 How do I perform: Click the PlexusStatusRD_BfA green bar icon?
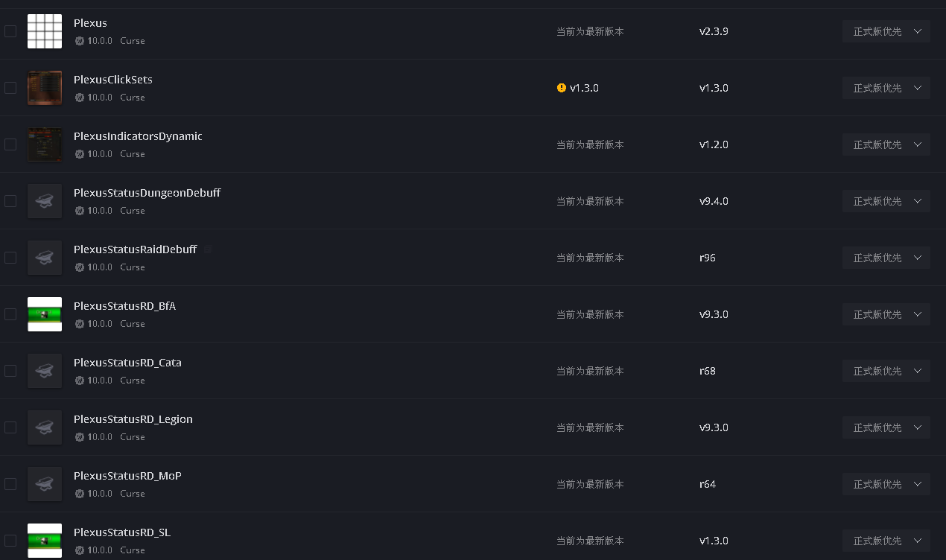pos(45,314)
